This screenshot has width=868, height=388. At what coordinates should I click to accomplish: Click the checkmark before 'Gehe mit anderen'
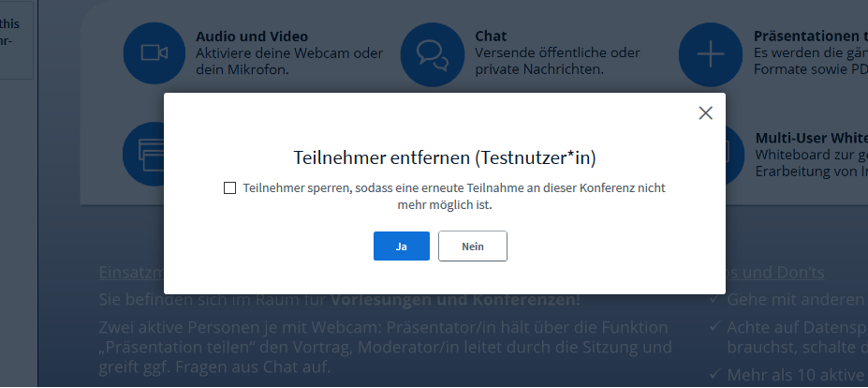[x=714, y=300]
